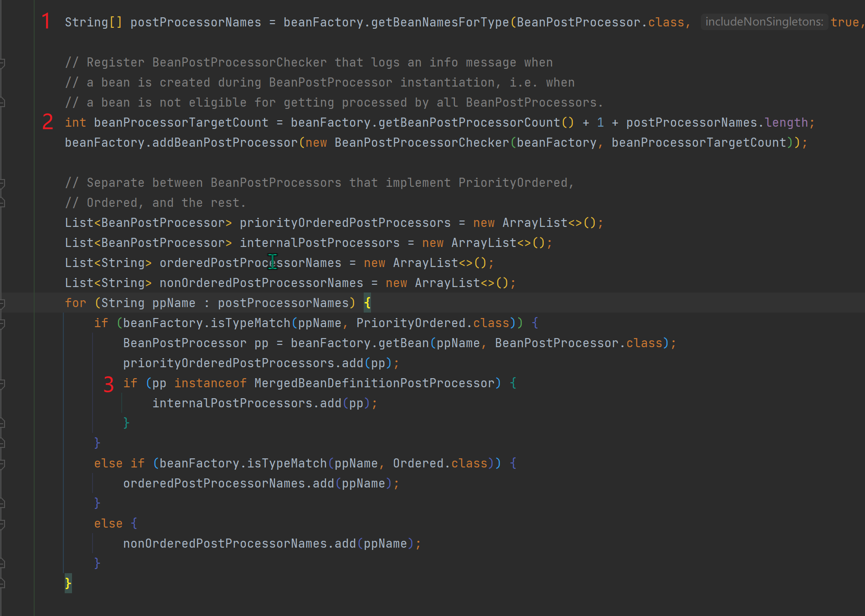Viewport: 865px width, 616px height.
Task: Fold the 'if (beanFactory.isTypeMatch(ppName, PriorityOrdered' block
Action: pos(2,323)
